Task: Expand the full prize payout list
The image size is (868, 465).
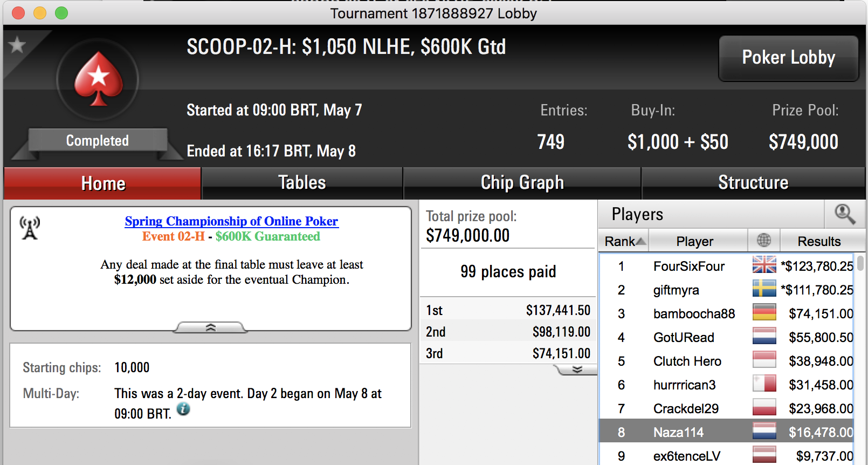Action: pyautogui.click(x=577, y=370)
